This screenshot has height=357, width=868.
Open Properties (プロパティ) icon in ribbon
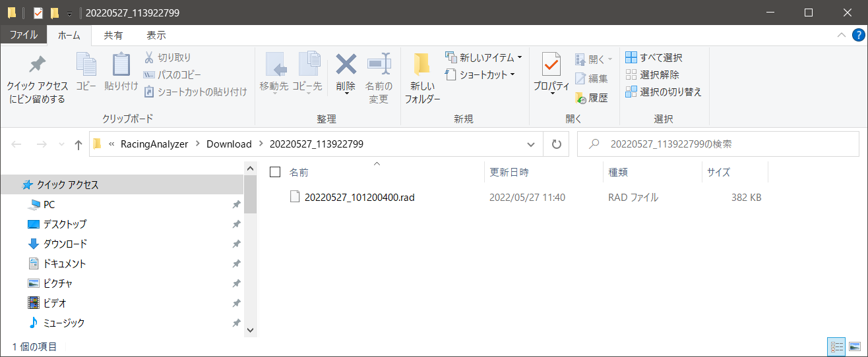coord(551,66)
